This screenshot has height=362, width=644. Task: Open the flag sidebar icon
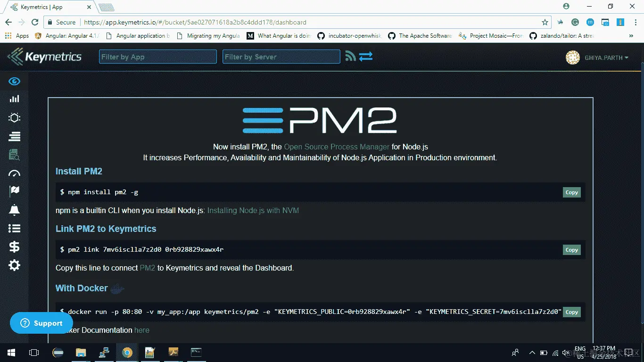pyautogui.click(x=14, y=191)
